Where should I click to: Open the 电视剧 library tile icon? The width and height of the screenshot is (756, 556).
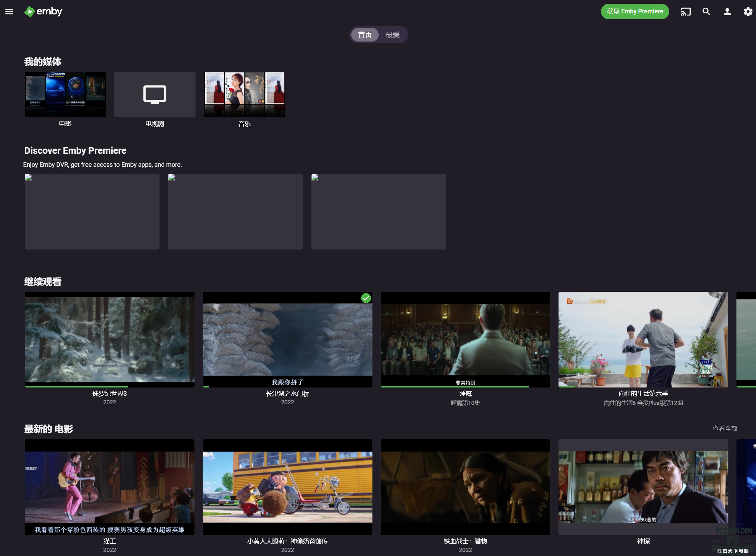click(155, 94)
